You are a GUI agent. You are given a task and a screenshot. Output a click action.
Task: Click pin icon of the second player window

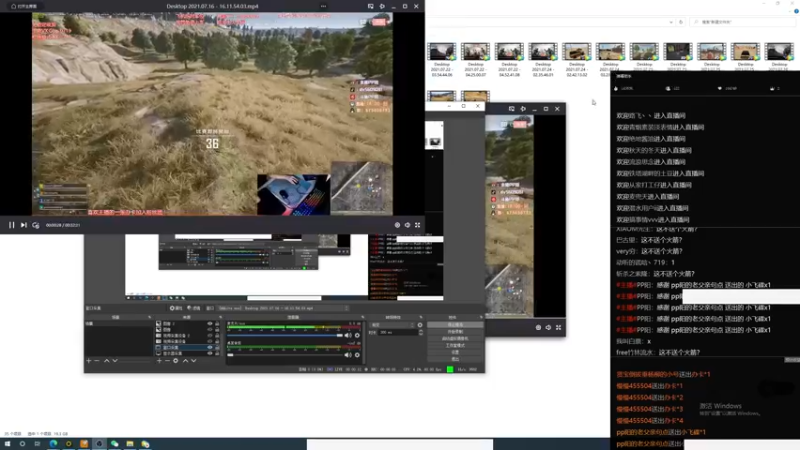pos(523,109)
